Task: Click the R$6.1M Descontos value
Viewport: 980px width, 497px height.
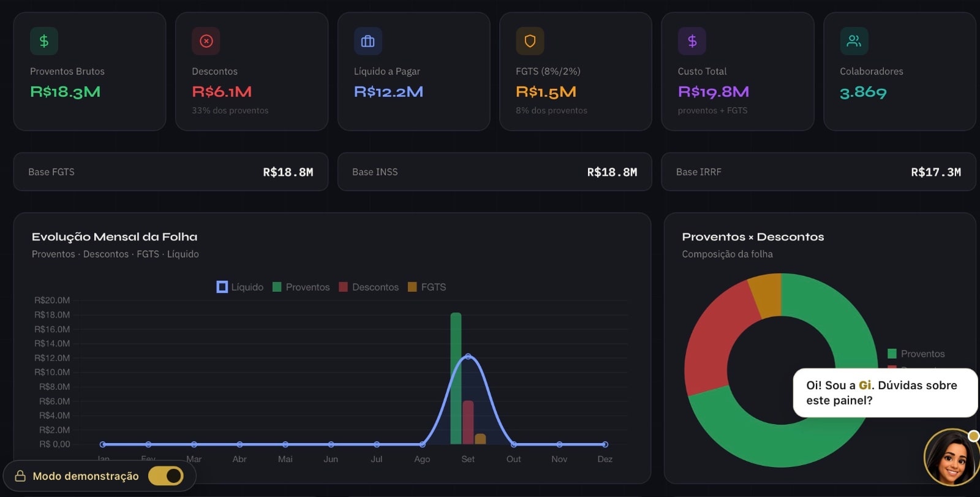Action: click(x=222, y=92)
